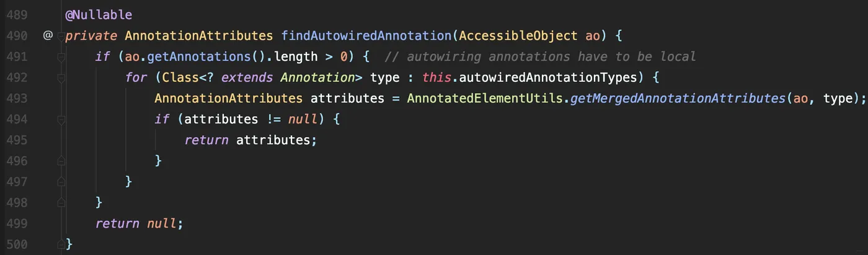Click the @Nullable annotation
Image resolution: width=868 pixels, height=255 pixels.
[99, 14]
